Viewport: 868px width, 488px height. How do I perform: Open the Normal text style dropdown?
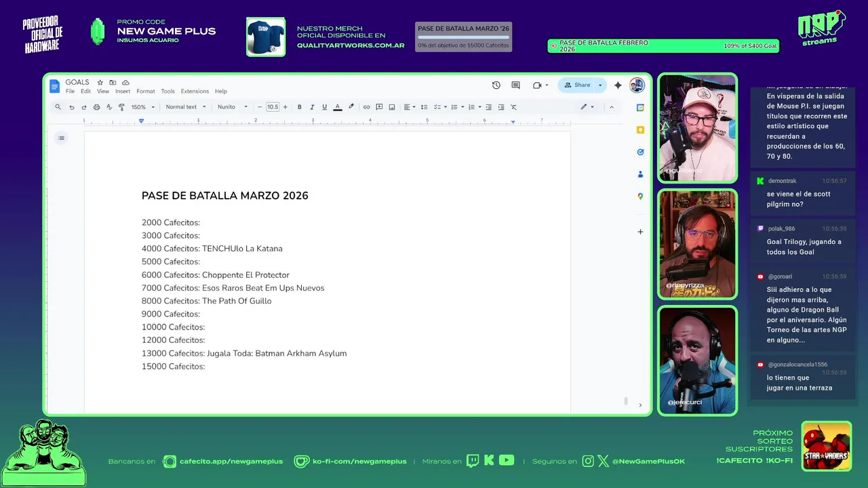pyautogui.click(x=184, y=107)
